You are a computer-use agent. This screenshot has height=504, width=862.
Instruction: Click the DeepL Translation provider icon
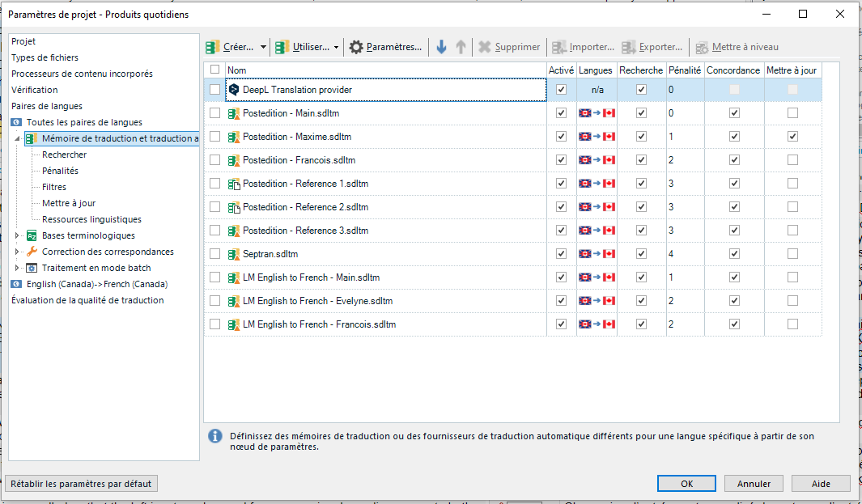(x=234, y=90)
